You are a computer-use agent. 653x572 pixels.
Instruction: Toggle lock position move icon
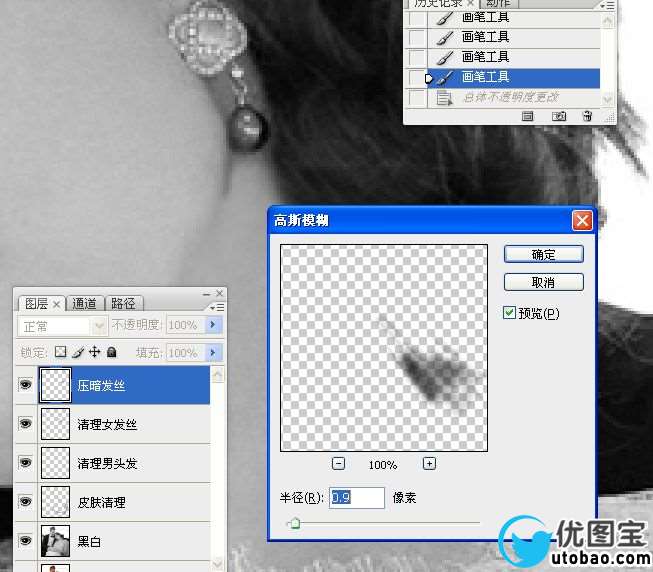pos(95,352)
